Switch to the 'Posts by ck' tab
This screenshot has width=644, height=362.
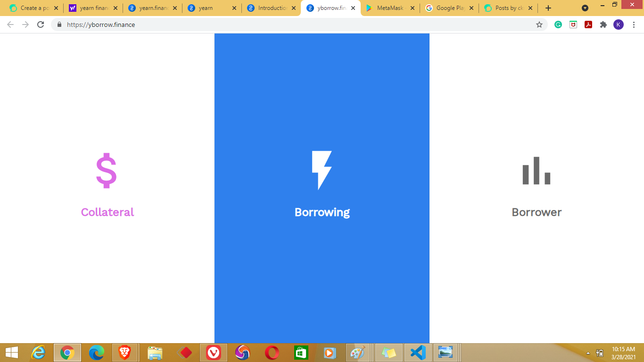pos(508,8)
